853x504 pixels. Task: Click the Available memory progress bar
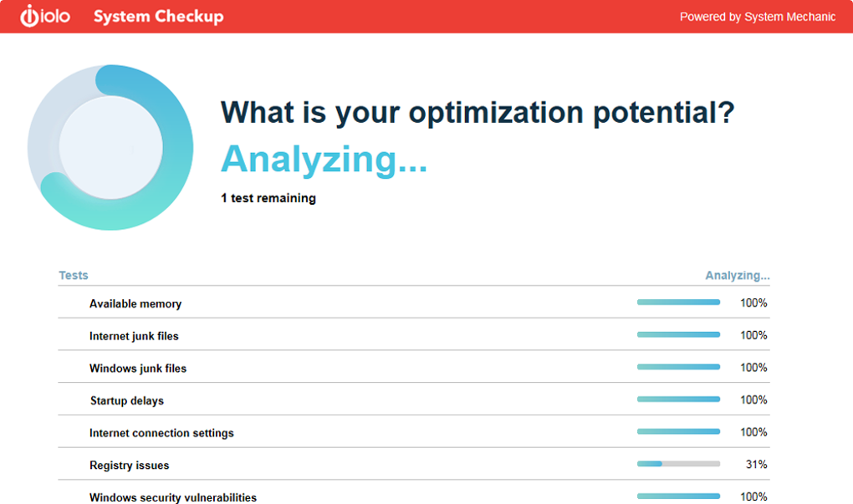[x=678, y=303]
